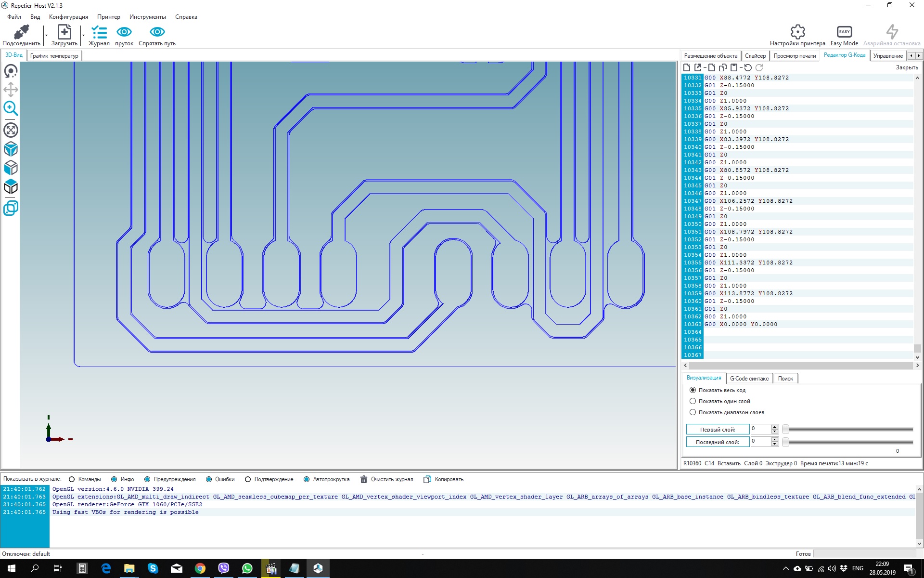Switch to Слайсер tab
Viewport: 924px width, 578px height.
(x=755, y=56)
